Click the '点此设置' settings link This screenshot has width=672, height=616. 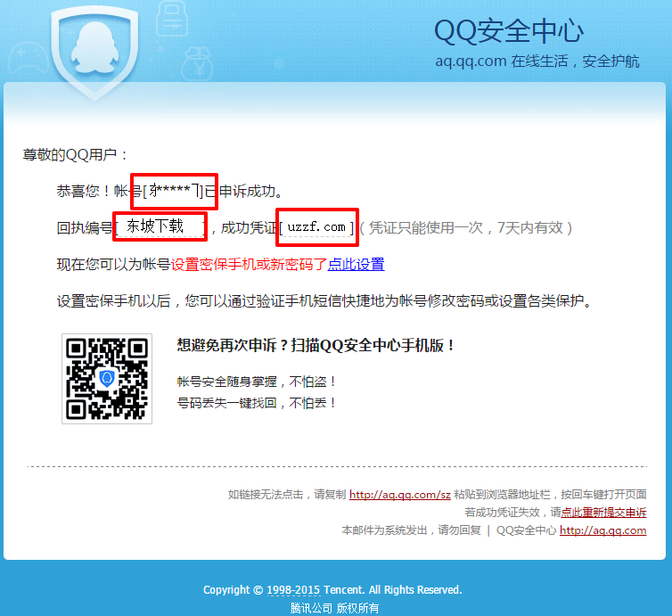(356, 265)
